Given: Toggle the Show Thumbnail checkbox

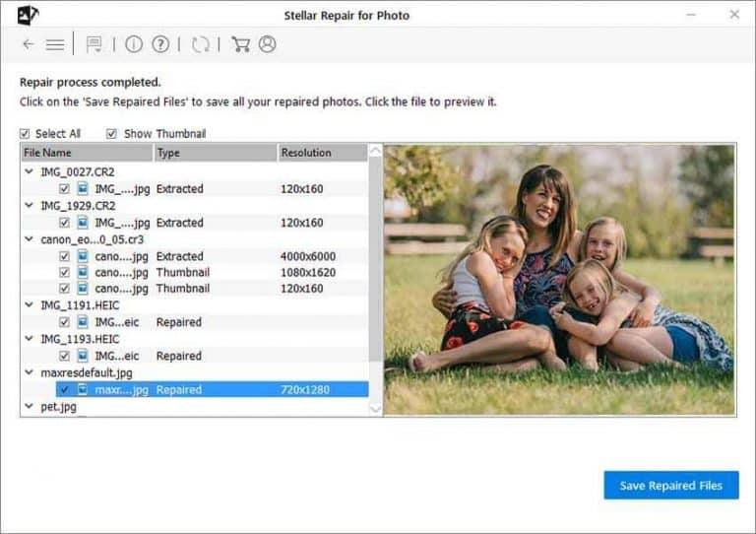Looking at the screenshot, I should click(111, 133).
